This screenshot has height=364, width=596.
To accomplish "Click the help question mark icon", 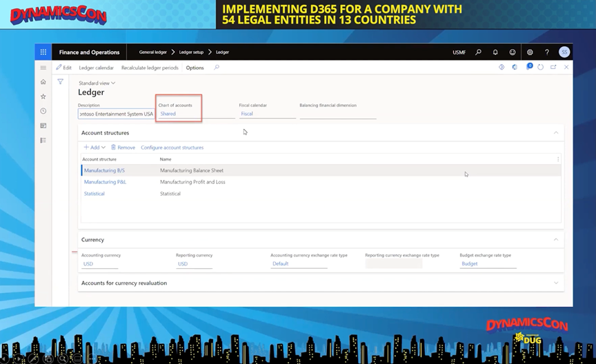I will coord(547,52).
